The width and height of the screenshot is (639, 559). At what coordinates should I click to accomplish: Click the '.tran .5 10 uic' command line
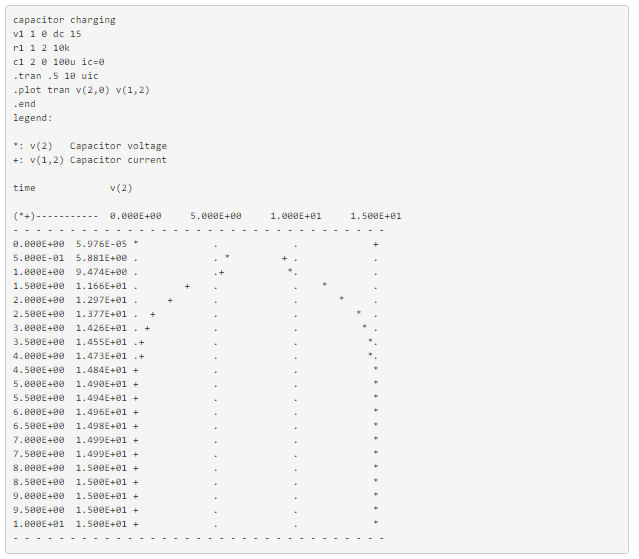56,76
